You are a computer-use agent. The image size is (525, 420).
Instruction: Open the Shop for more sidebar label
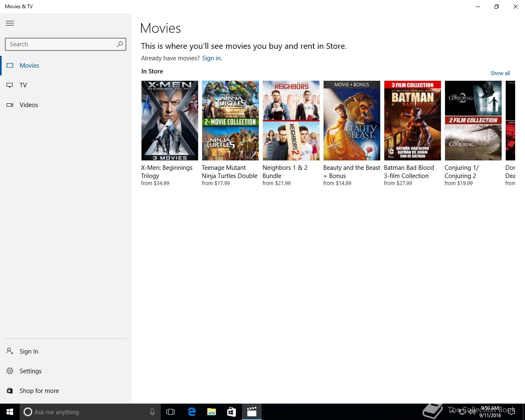[39, 391]
